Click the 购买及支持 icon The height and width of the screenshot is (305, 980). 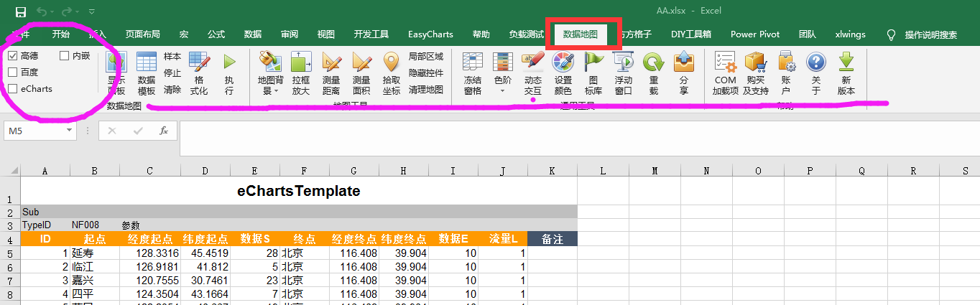pos(756,73)
